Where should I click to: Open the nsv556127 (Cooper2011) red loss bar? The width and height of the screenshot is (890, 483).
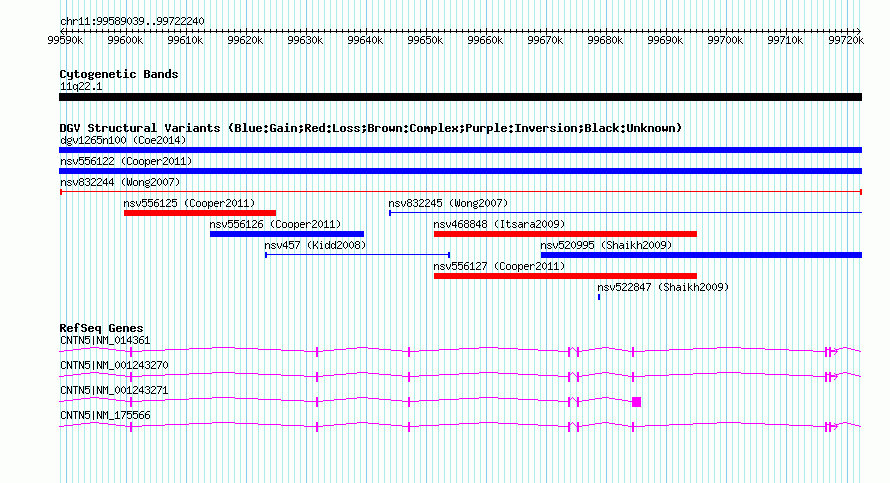[565, 276]
